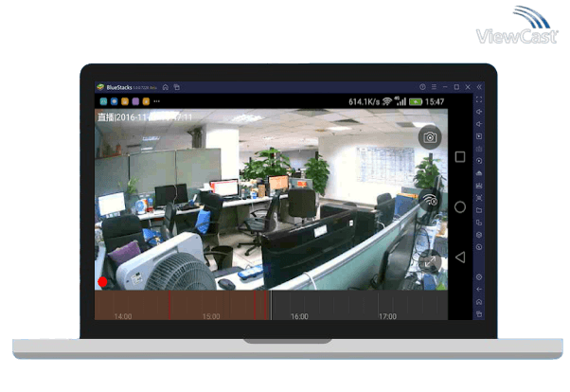Expand the three-dots notification overflow
This screenshot has width=570, height=392.
pos(157,101)
